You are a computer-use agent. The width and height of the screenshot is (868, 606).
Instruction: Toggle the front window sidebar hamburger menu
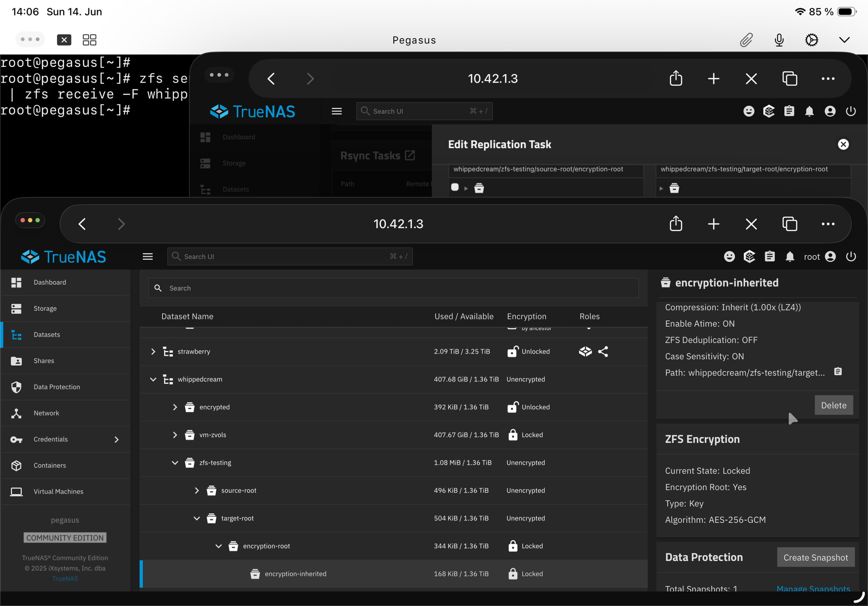point(148,257)
